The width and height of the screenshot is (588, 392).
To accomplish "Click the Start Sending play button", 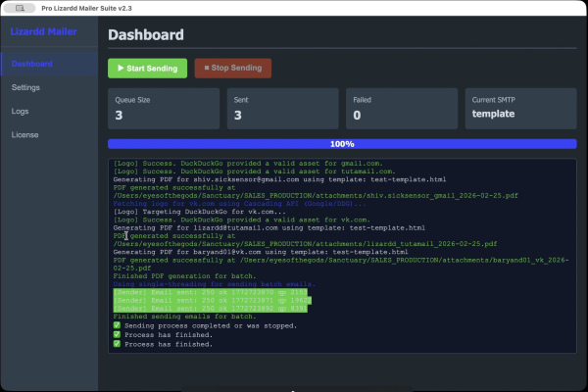I will (x=147, y=69).
